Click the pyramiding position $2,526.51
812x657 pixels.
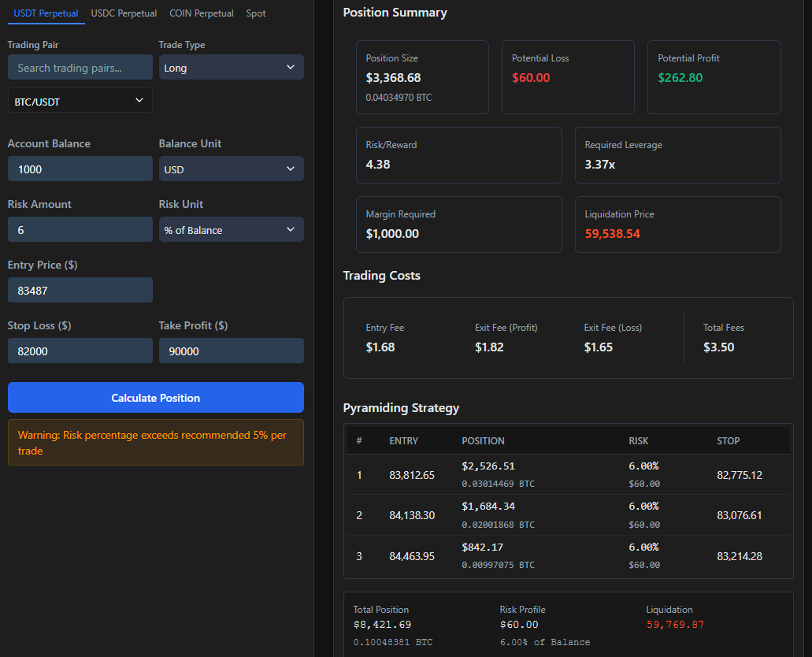tap(488, 466)
